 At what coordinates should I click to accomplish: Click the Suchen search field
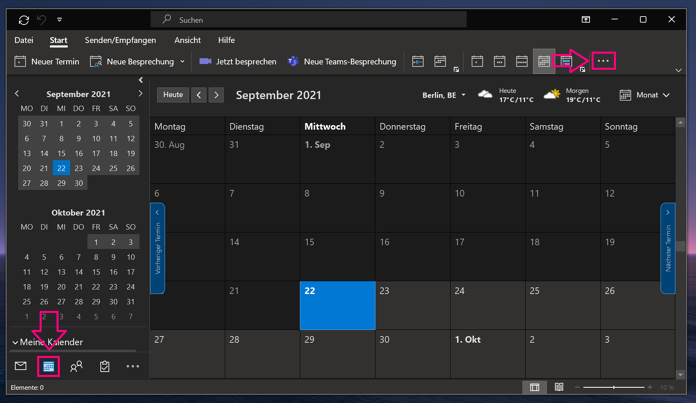coord(308,20)
